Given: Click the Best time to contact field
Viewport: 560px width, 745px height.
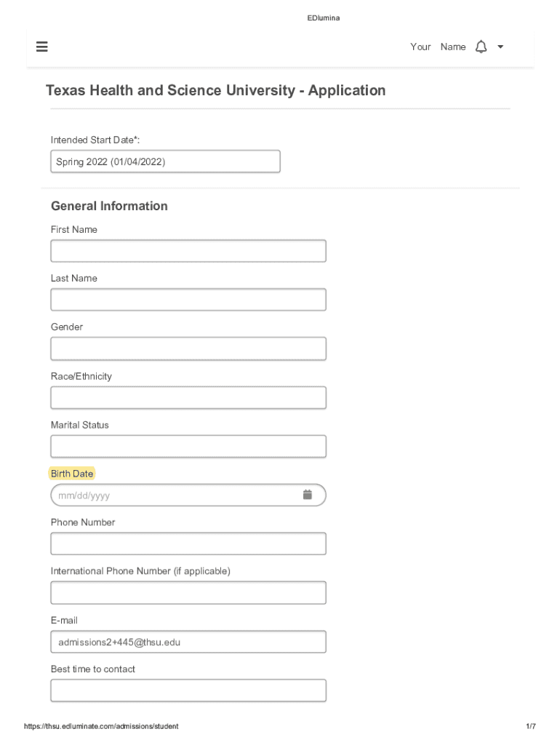Looking at the screenshot, I should coord(188,690).
